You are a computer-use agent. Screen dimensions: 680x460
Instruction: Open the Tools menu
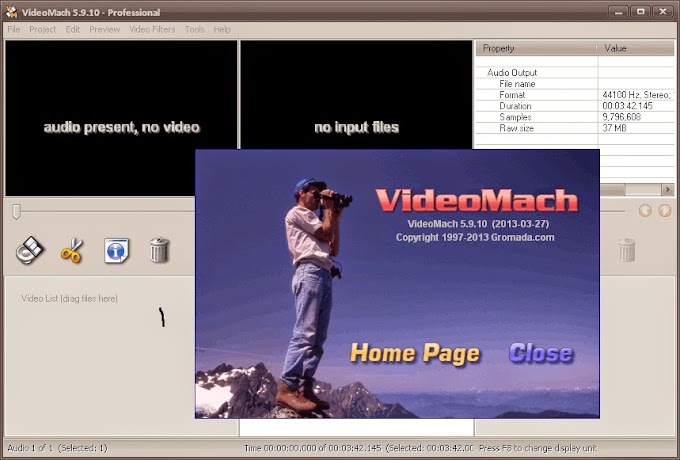[194, 29]
